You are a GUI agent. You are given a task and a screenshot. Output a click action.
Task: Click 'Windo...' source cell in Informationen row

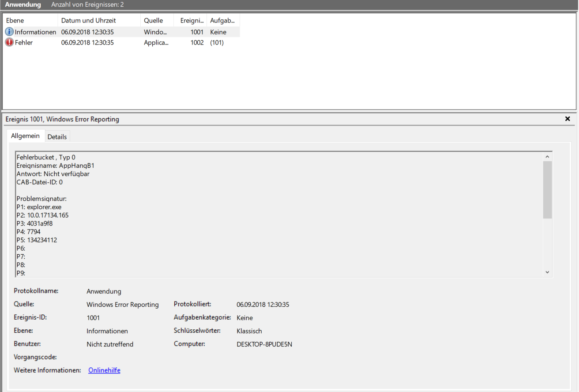coord(156,32)
